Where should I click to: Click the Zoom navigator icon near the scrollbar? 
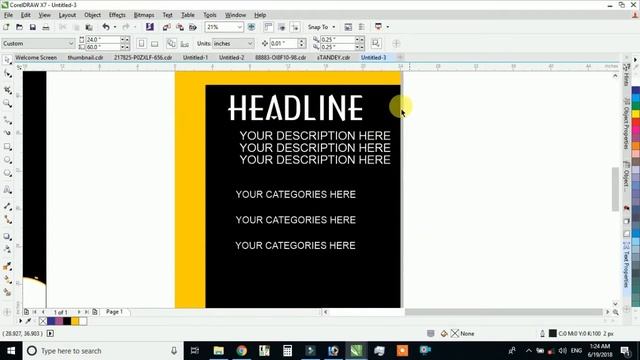point(616,312)
